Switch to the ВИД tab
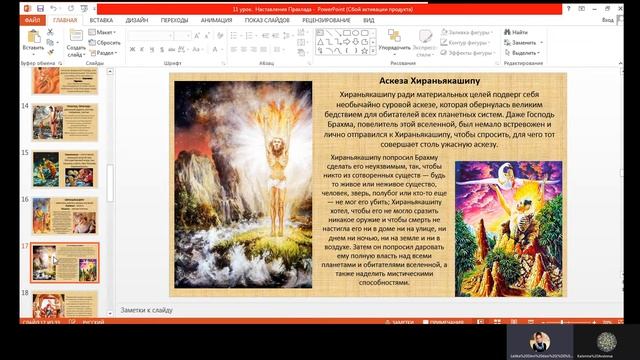This screenshot has width=640, height=360. click(x=369, y=20)
